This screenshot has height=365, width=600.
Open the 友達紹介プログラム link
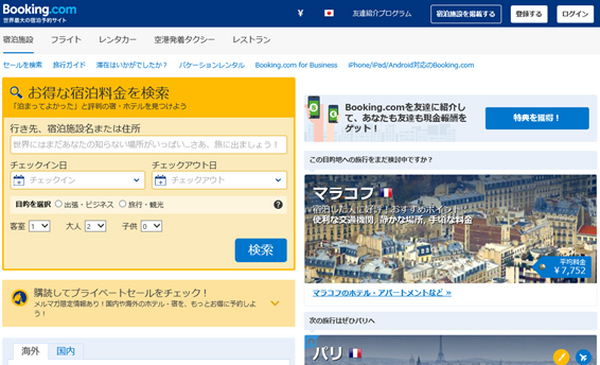pyautogui.click(x=382, y=14)
